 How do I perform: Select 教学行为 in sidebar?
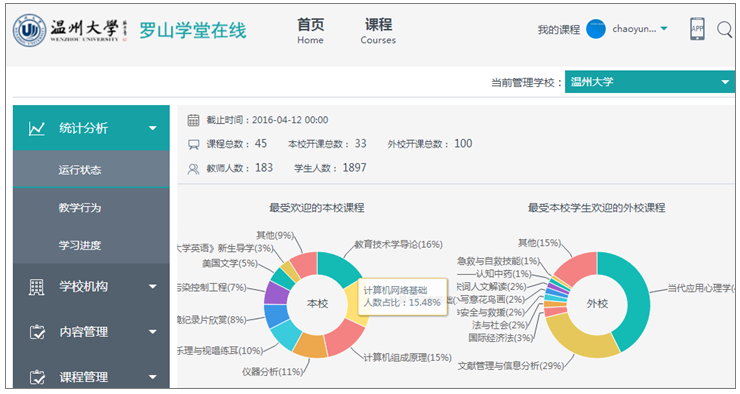(91, 207)
